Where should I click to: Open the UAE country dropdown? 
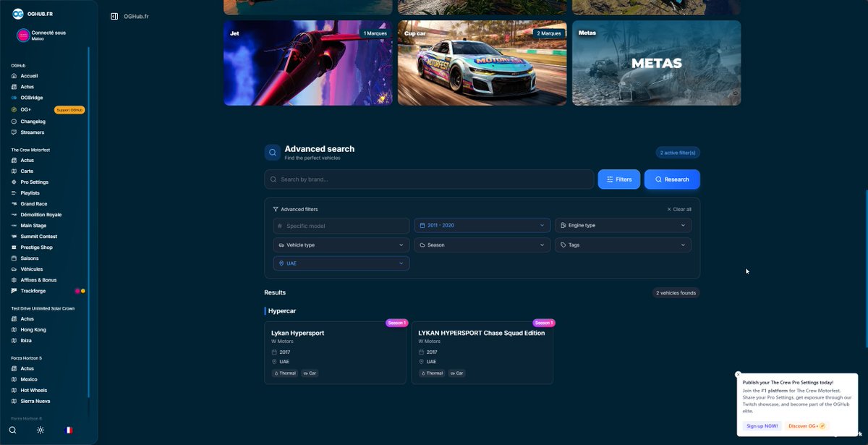(x=341, y=264)
